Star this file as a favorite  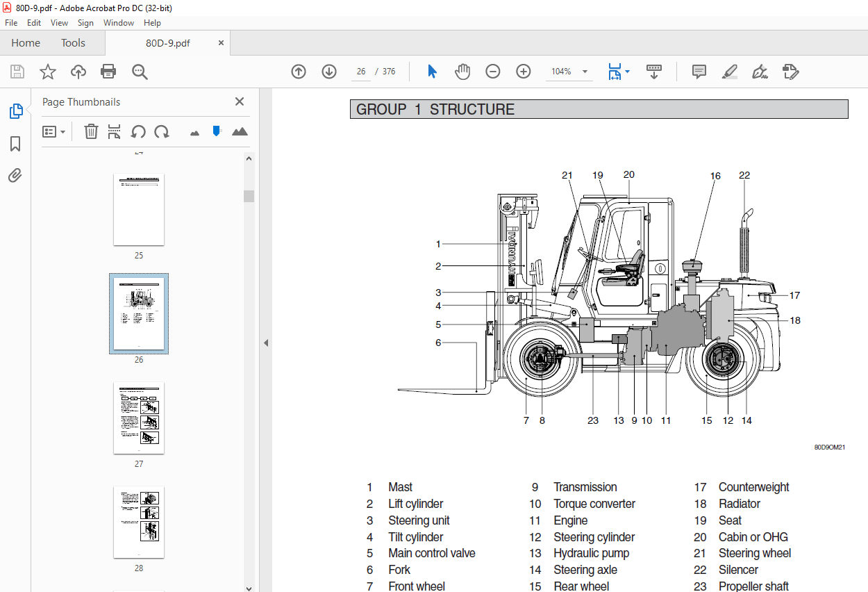click(48, 72)
